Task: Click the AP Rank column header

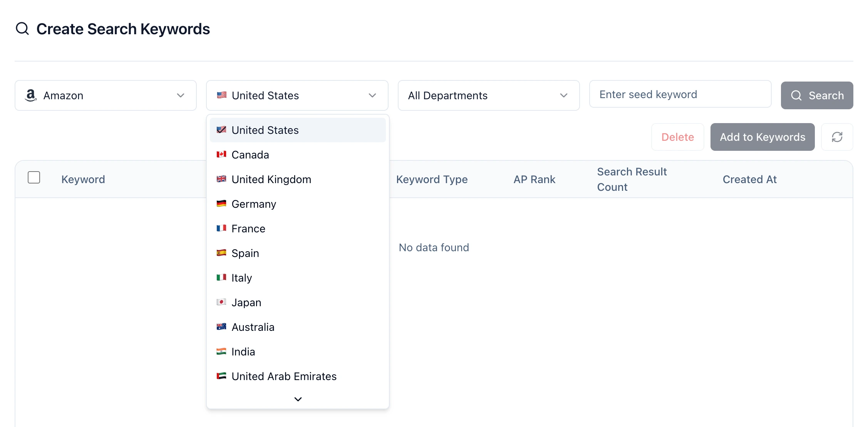Action: [534, 179]
